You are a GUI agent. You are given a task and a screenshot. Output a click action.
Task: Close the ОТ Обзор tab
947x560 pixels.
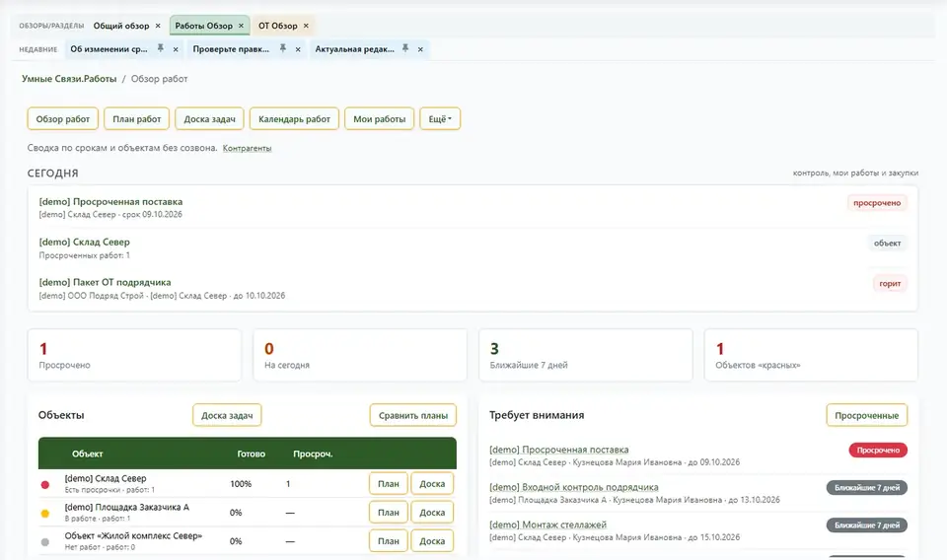click(306, 26)
